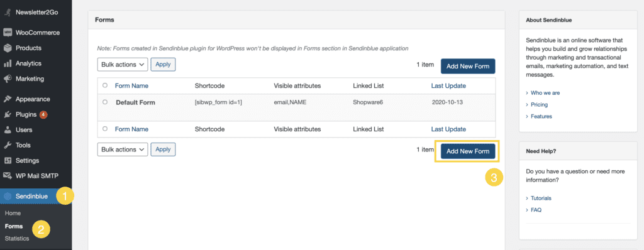Click the Plugins plug icon
The height and width of the screenshot is (250, 644).
[x=8, y=114]
